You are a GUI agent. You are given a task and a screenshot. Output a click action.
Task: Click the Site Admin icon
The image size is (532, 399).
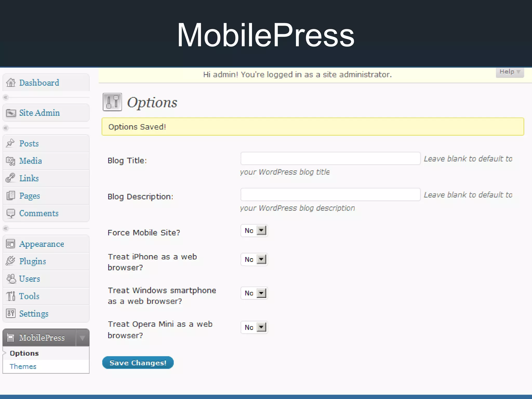(11, 113)
